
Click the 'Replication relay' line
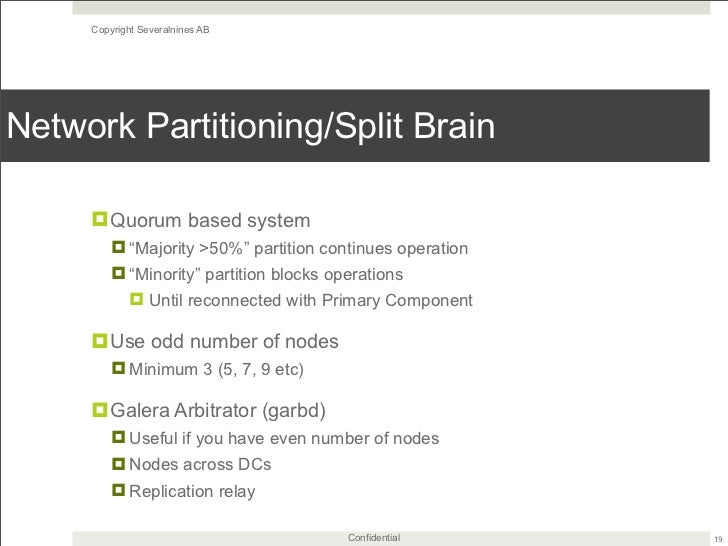pyautogui.click(x=192, y=491)
